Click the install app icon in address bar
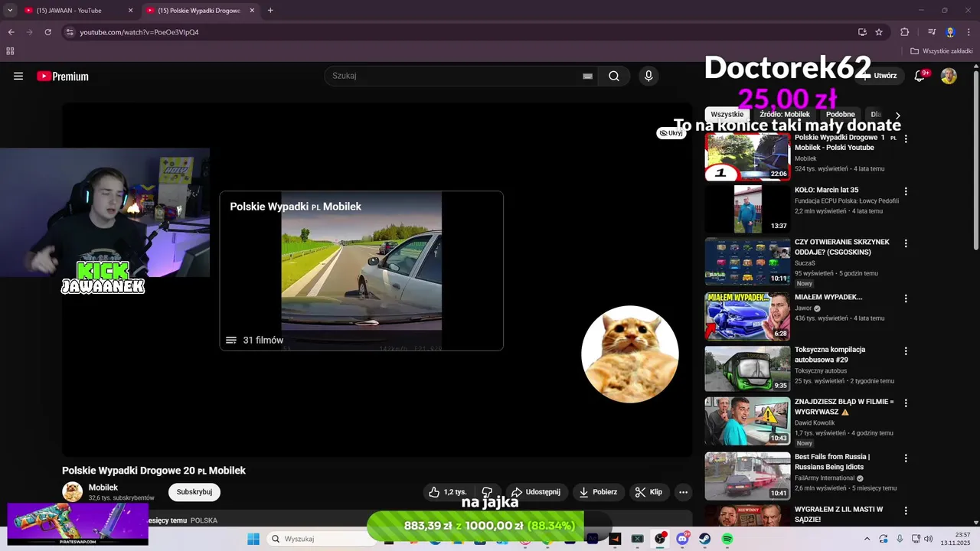This screenshot has height=551, width=980. tap(862, 32)
